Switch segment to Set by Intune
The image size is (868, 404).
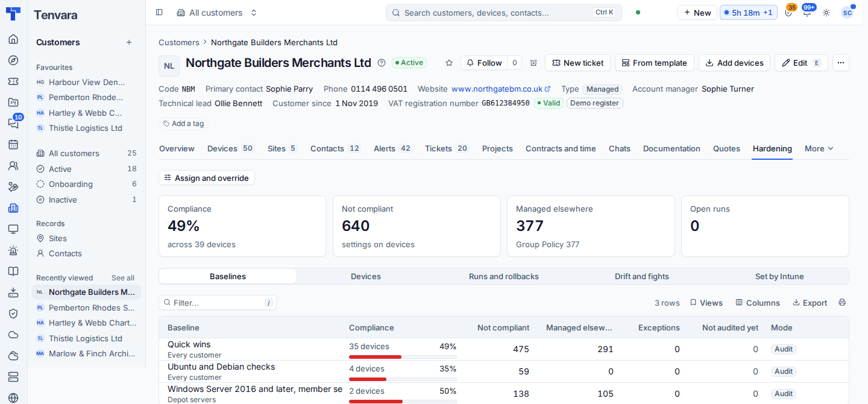pos(779,277)
